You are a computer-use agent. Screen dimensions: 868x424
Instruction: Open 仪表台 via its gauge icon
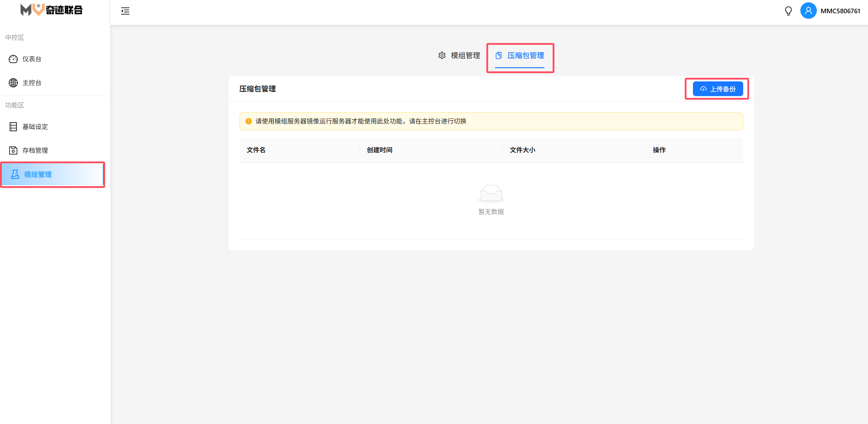[13, 59]
